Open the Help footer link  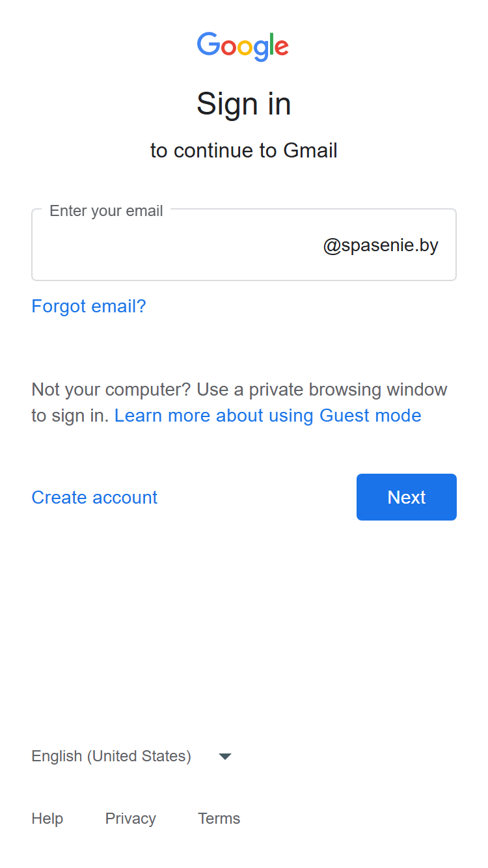tap(47, 819)
